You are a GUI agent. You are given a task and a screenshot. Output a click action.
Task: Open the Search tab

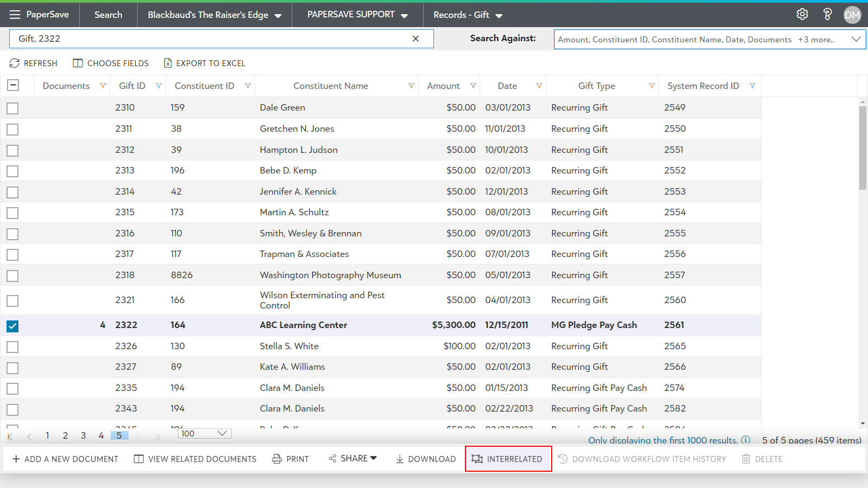tap(108, 15)
